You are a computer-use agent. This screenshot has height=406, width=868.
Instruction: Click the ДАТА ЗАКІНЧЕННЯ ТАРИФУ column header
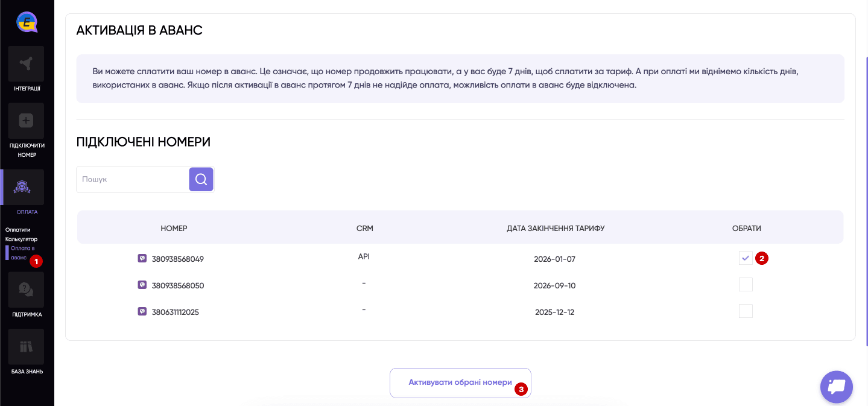[556, 229]
